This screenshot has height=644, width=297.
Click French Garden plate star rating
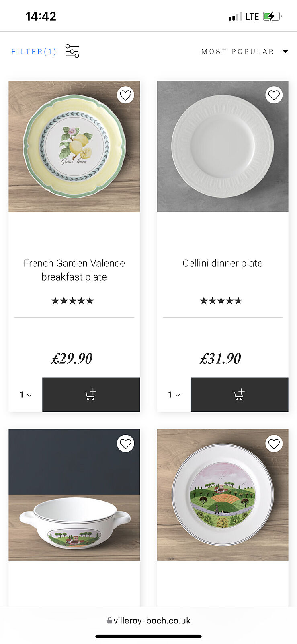point(72,301)
